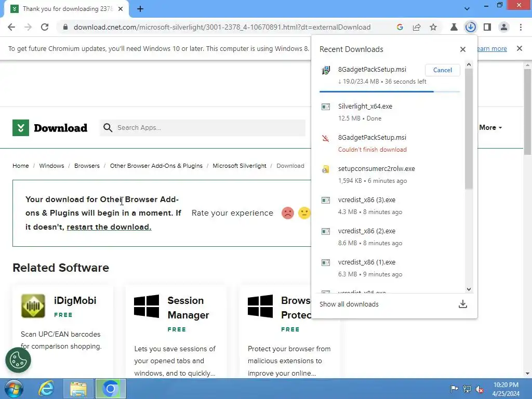Click the failed download warning icon
This screenshot has width=532, height=399.
click(x=326, y=138)
